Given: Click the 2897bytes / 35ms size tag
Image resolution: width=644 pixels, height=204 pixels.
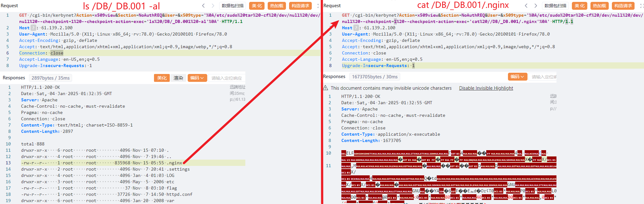Looking at the screenshot, I should pyautogui.click(x=50, y=78).
